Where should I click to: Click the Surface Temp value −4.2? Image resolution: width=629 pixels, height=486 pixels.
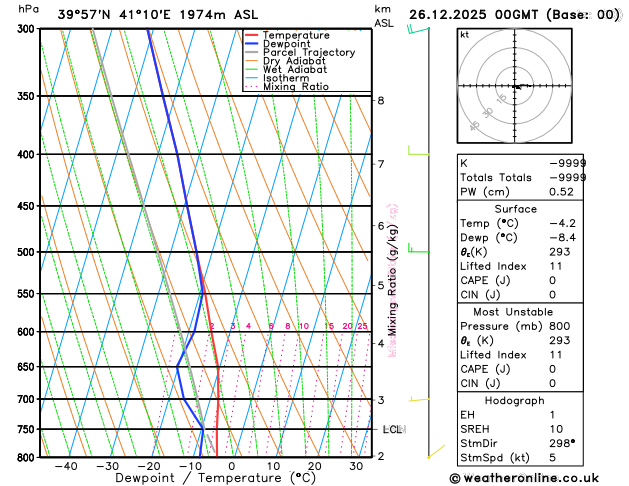[562, 223]
